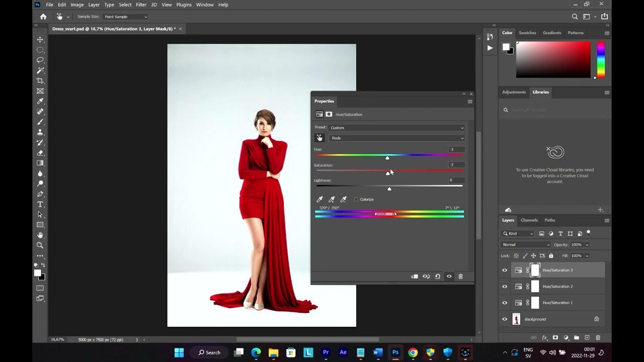Click the Windows Search button in taskbar
644x362 pixels.
[x=209, y=352]
